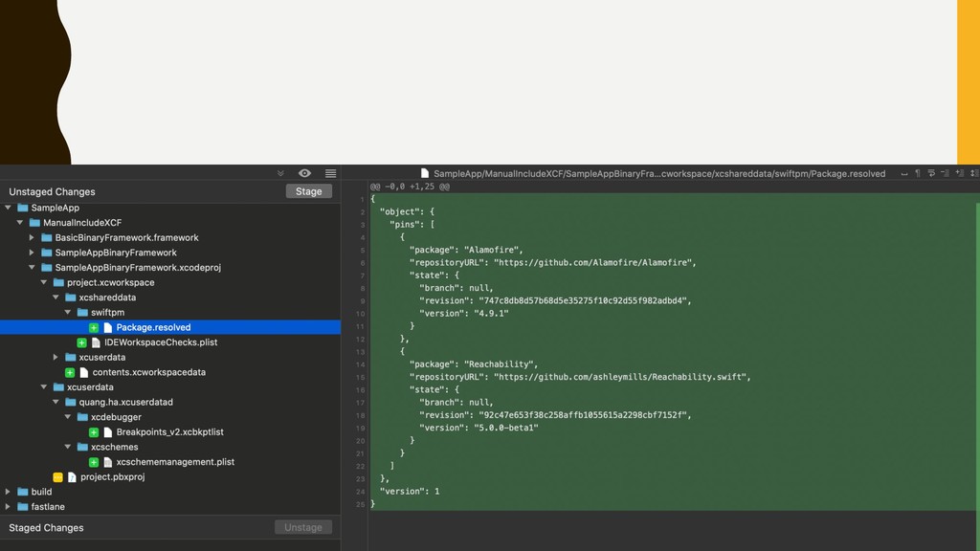Click the "version": "5.0.0-beta1" diff line
The image size is (980, 551).
(x=479, y=428)
